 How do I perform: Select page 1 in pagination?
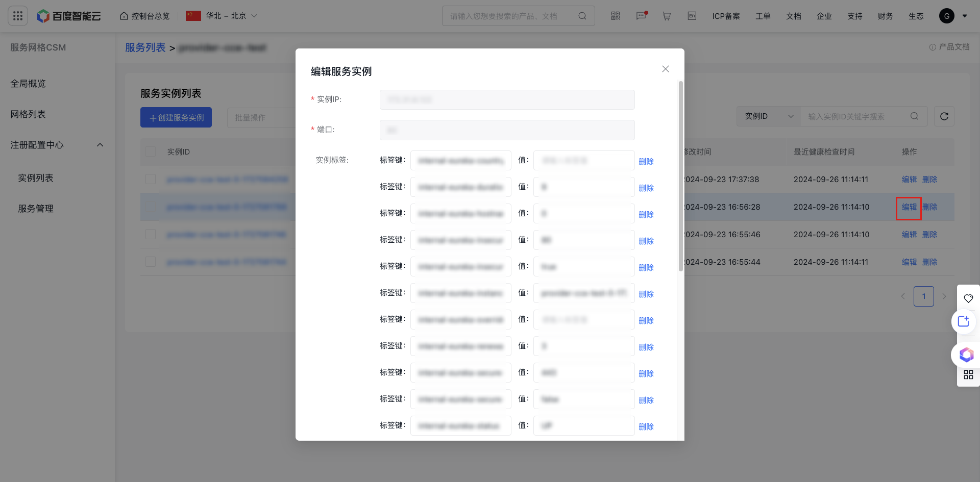point(924,296)
